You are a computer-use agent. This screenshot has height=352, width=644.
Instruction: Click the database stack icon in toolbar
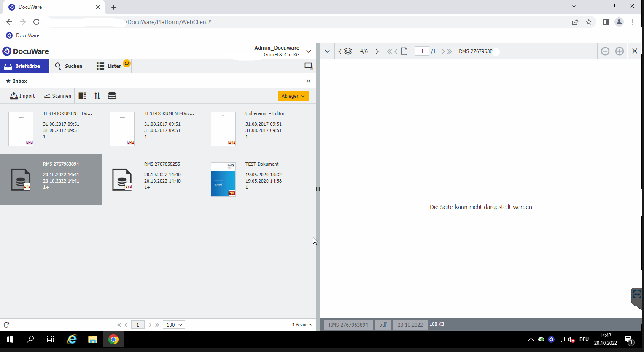pyautogui.click(x=112, y=96)
